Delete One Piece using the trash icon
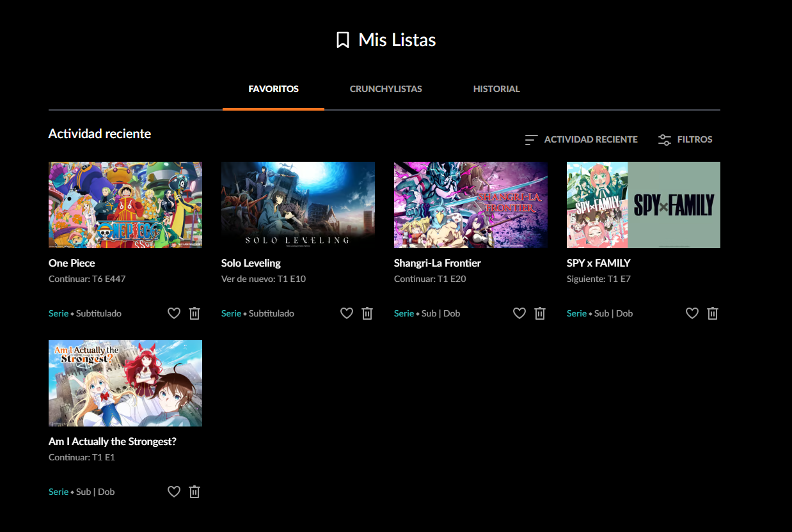This screenshot has height=532, width=792. click(194, 313)
